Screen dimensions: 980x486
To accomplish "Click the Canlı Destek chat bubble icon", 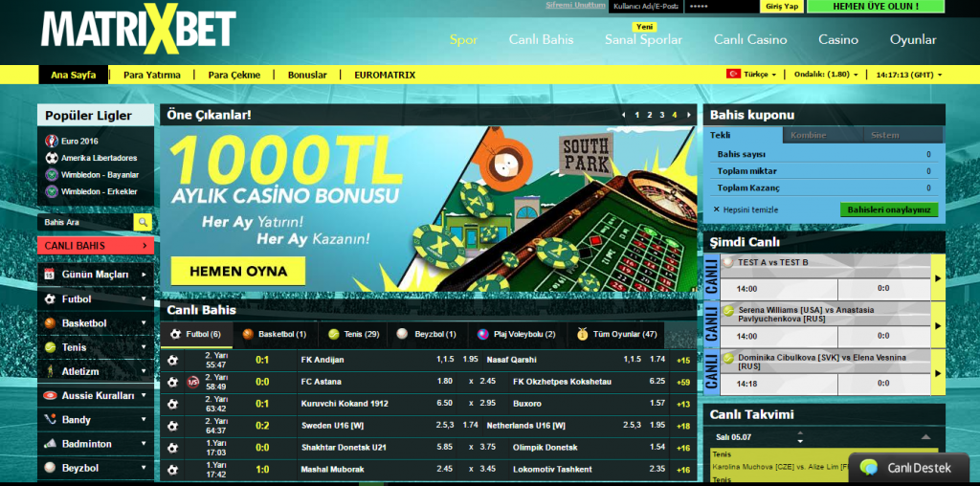I will click(869, 467).
